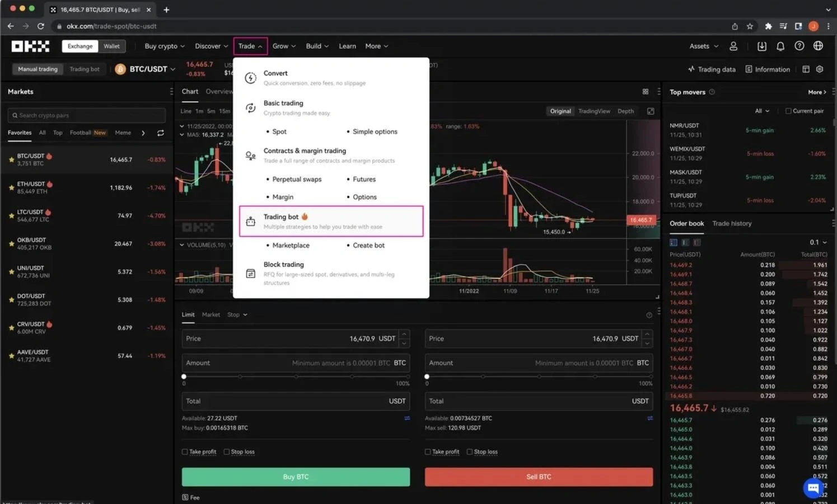Open the support chat bubble
The width and height of the screenshot is (837, 504).
pyautogui.click(x=813, y=488)
